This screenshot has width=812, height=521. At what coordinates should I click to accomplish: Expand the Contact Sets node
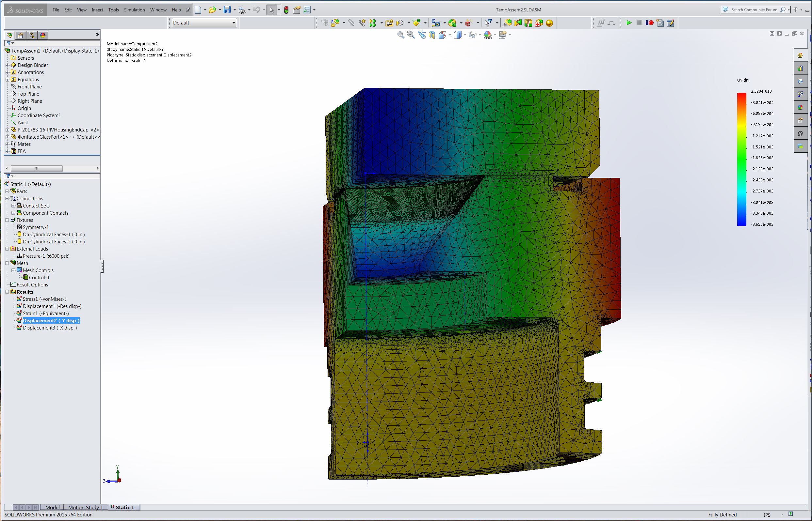13,206
